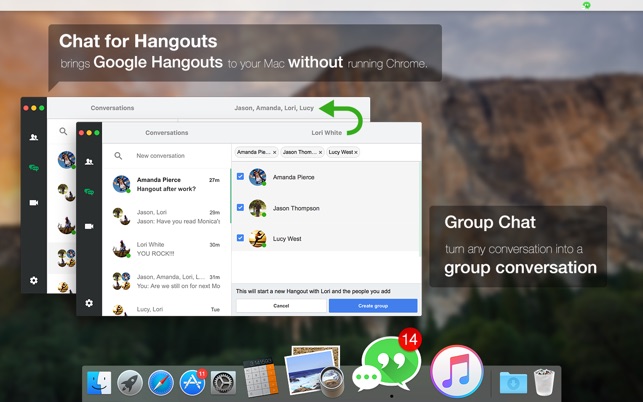This screenshot has width=643, height=402.
Task: Remove Amanda Pie... chip with its x
Action: tap(274, 152)
